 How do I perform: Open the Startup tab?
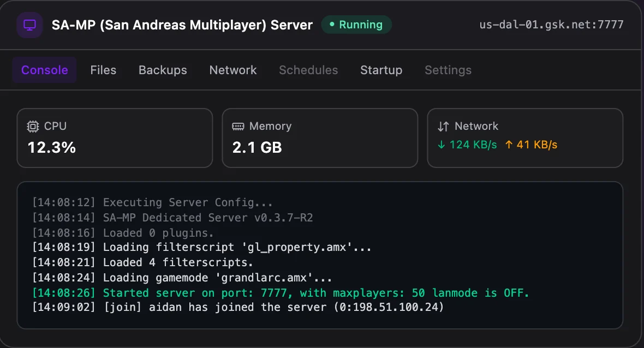[x=381, y=70]
